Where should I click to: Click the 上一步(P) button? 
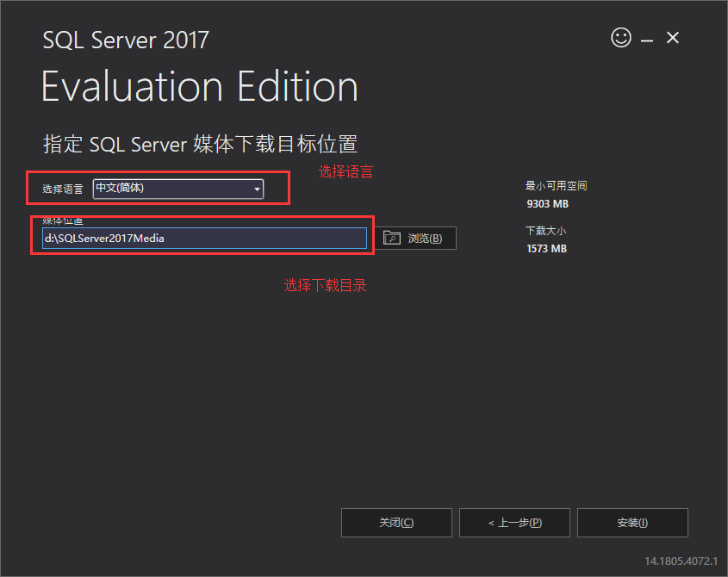[514, 523]
